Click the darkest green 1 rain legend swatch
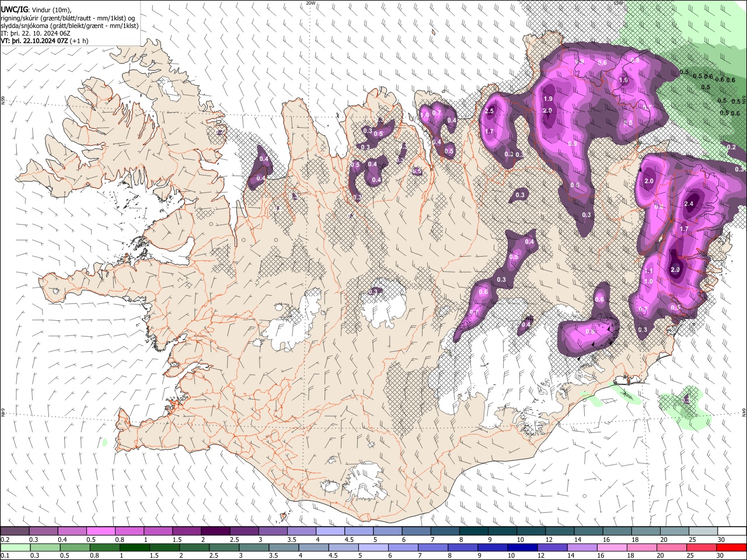747x560 pixels. [x=134, y=547]
